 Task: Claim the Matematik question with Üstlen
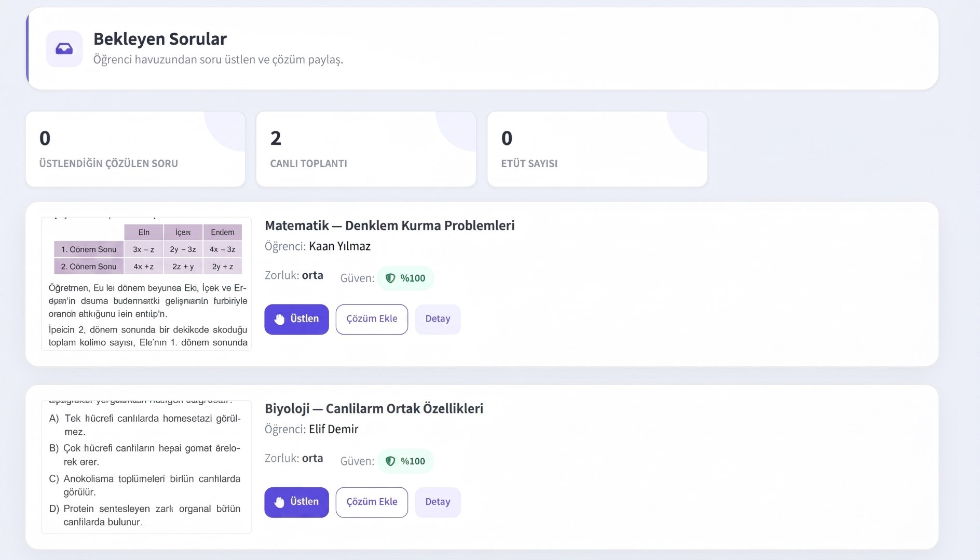click(x=296, y=319)
